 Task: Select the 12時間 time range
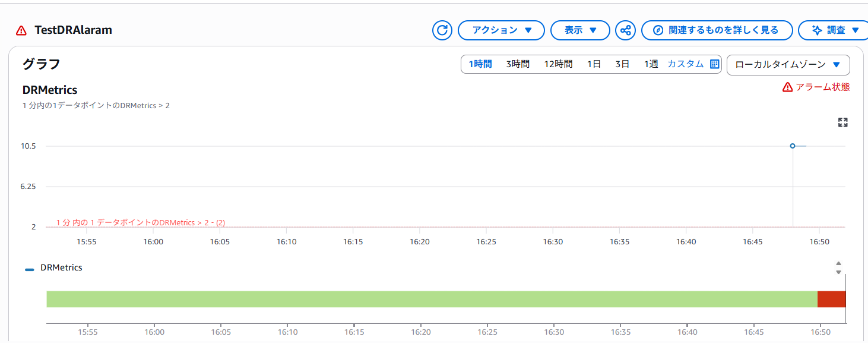click(558, 64)
